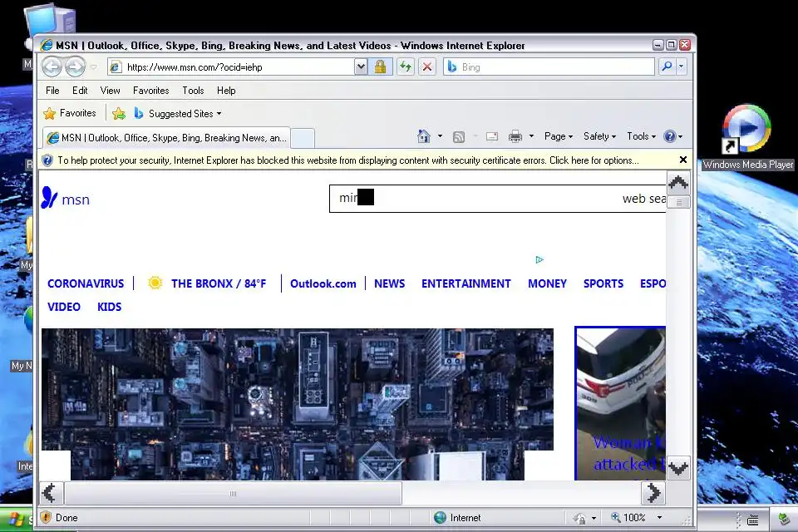Screen dimensions: 798x532
Task: Expand the address bar history dropdown
Action: 360,66
